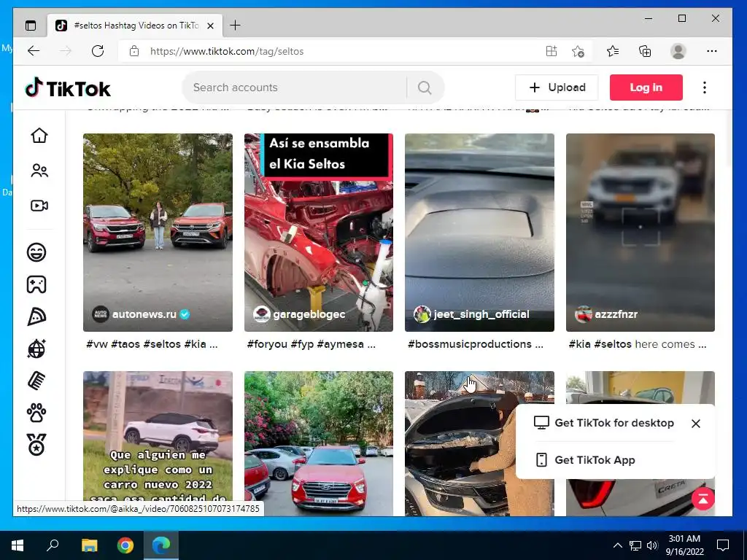Reload the page with the refresh icon

click(98, 51)
